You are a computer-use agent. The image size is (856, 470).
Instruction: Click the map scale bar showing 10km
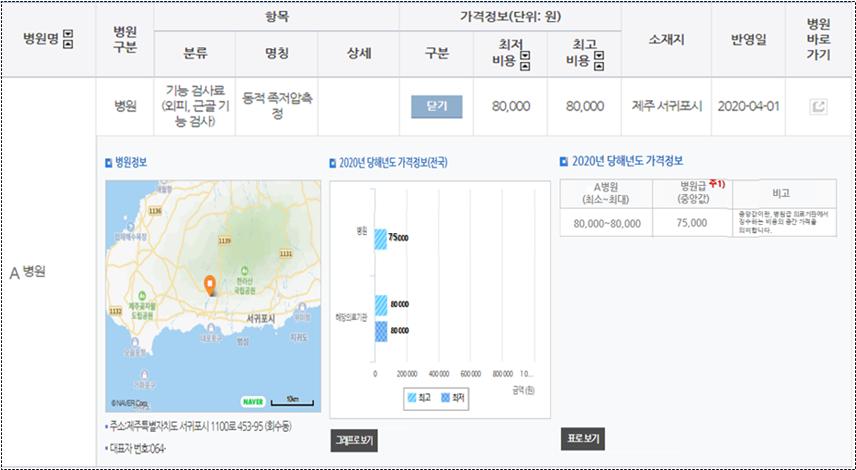pyautogui.click(x=292, y=402)
